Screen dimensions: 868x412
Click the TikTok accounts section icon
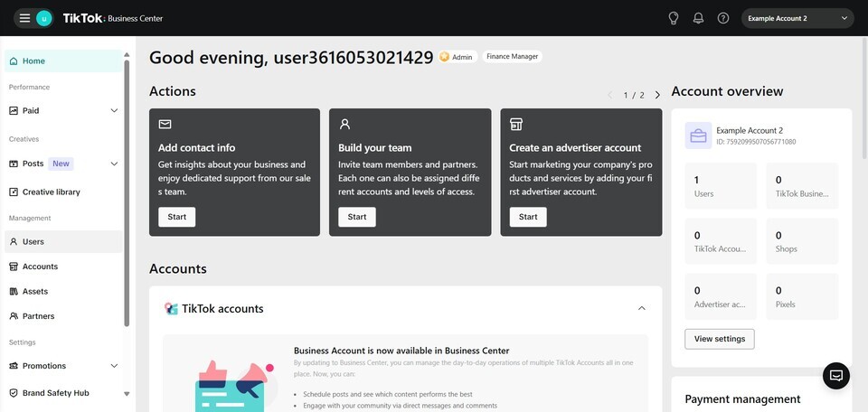(x=171, y=309)
